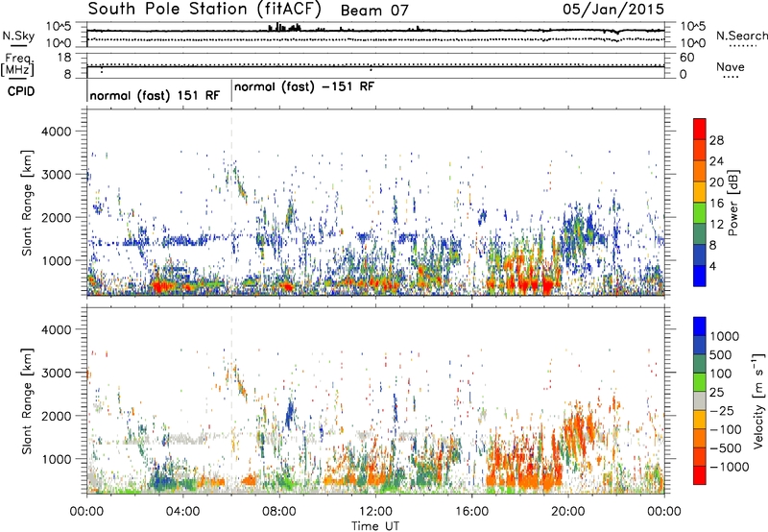Click the '08:00' time axis tick
The height and width of the screenshot is (532, 768).
[279, 512]
